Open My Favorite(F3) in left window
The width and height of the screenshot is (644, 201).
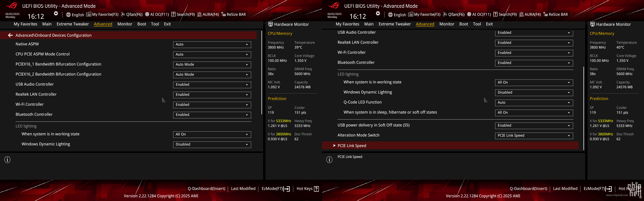pos(102,14)
